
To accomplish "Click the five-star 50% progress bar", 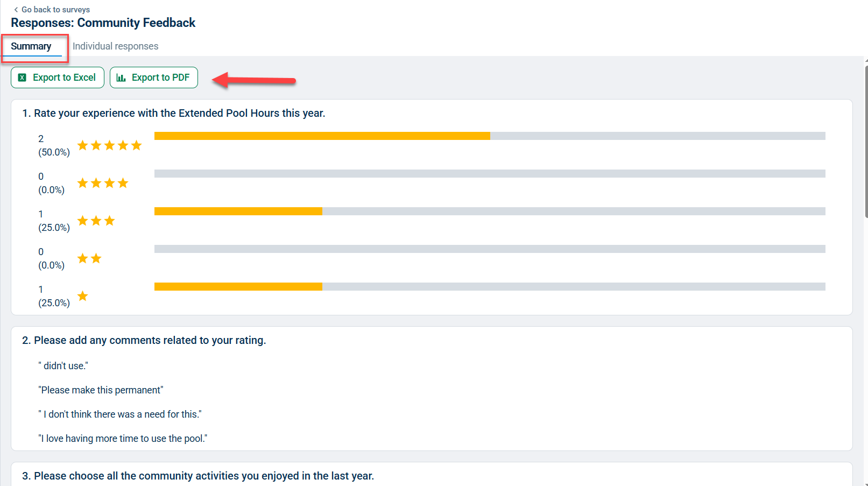I will [x=490, y=136].
